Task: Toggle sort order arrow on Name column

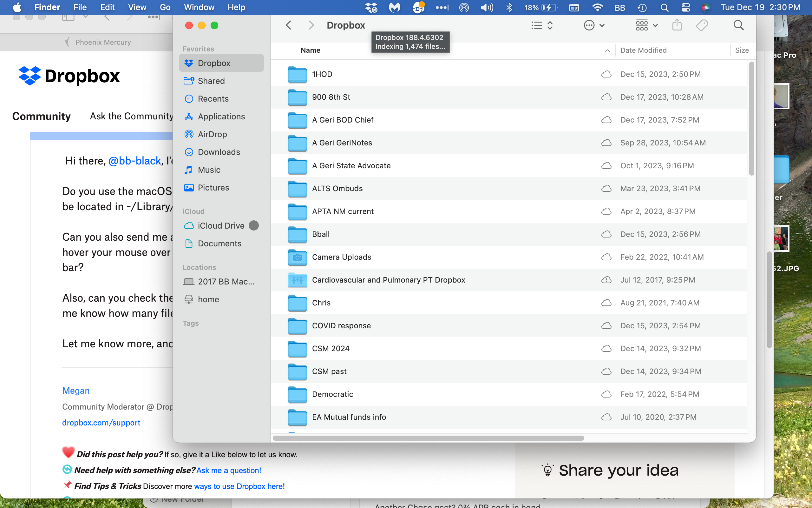Action: point(607,50)
